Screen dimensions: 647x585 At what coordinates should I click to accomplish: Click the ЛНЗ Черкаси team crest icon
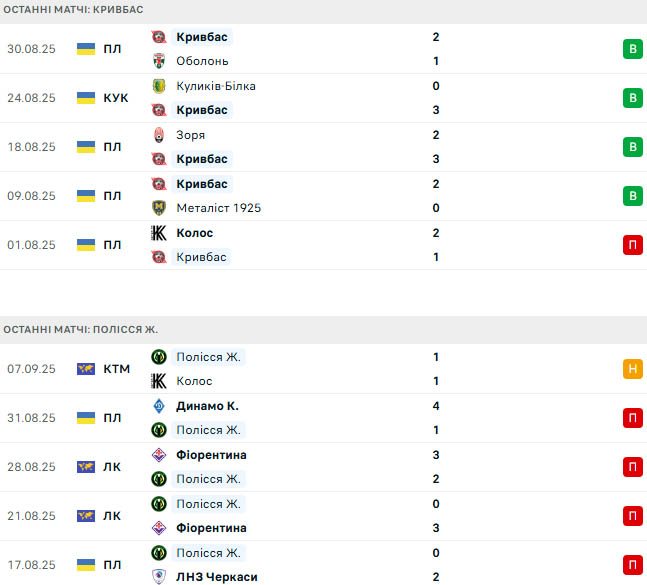click(158, 577)
